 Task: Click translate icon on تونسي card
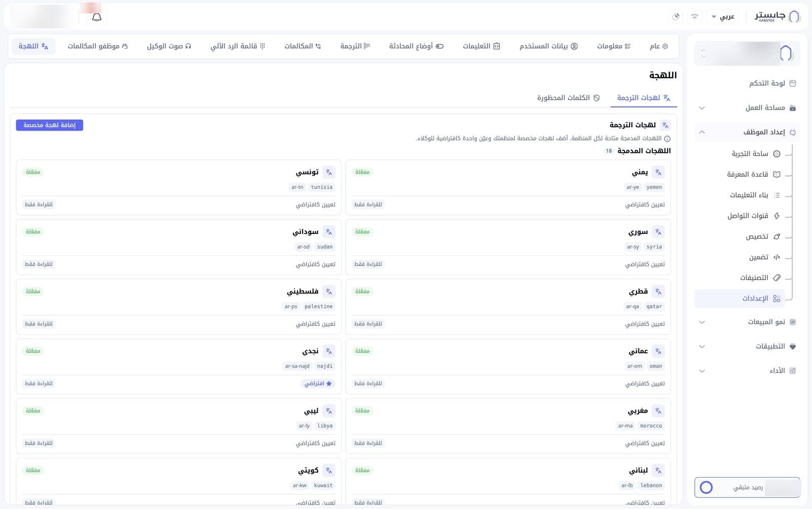click(x=329, y=172)
